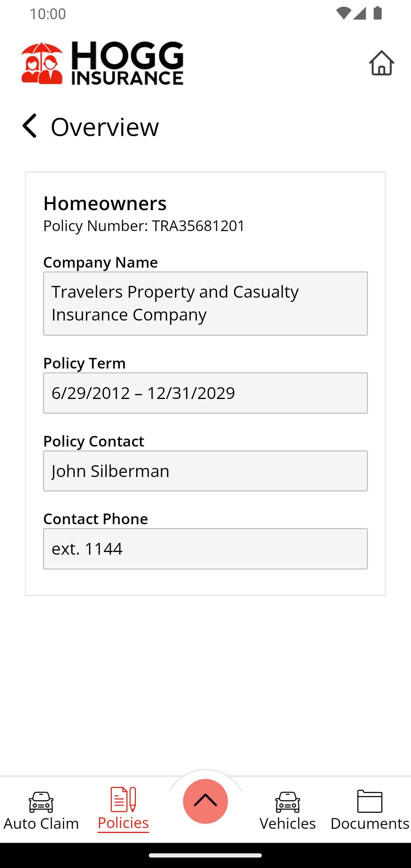Tap the Policies tab label

pos(123,823)
